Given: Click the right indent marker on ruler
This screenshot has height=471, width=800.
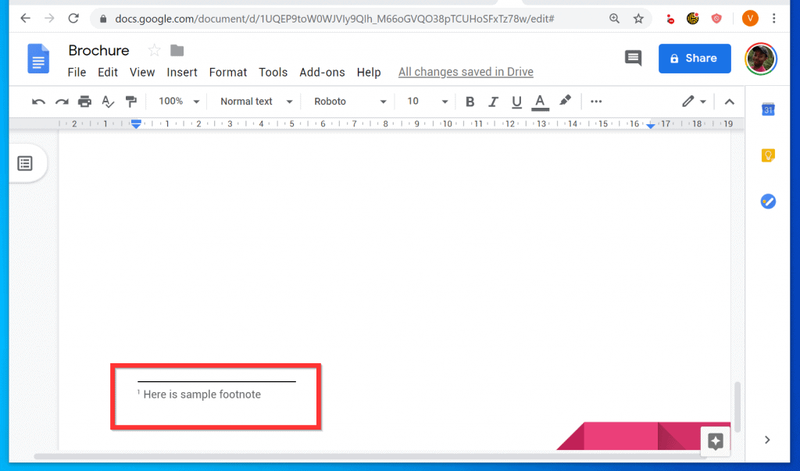Looking at the screenshot, I should coord(651,125).
